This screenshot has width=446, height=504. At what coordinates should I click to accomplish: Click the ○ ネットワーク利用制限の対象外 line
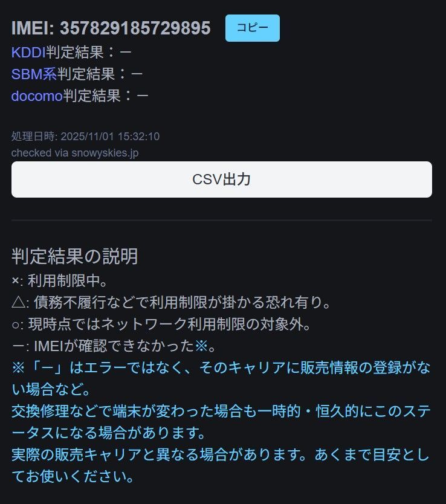tap(161, 324)
